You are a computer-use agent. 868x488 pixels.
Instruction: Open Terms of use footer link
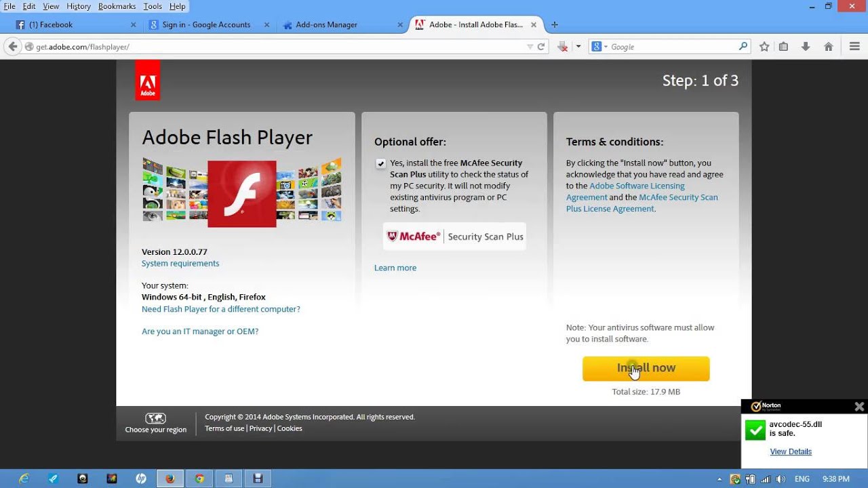pyautogui.click(x=224, y=428)
